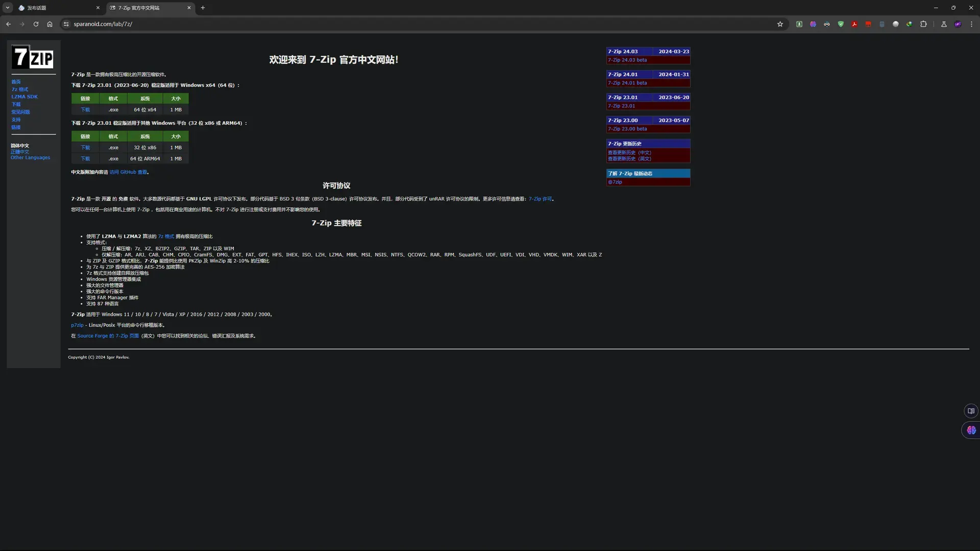Click the green shield AdGuard extension icon
This screenshot has height=551, width=980.
(x=841, y=24)
